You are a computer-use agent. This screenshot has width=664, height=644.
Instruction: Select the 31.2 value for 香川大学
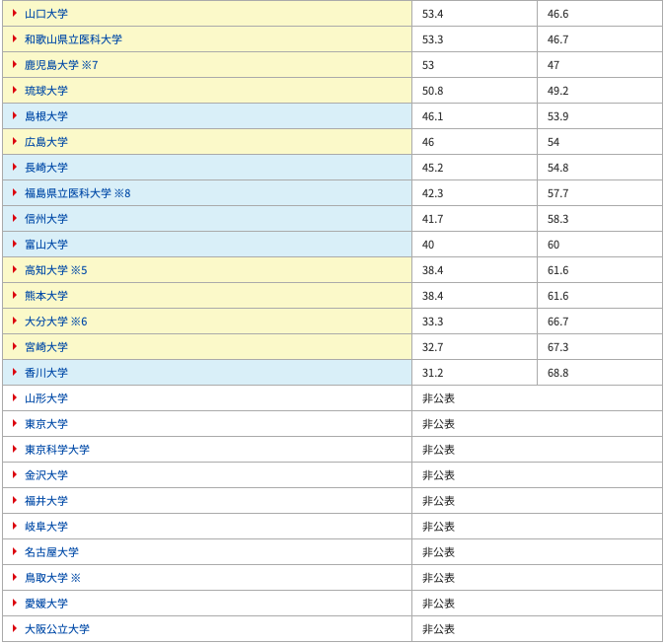(432, 373)
